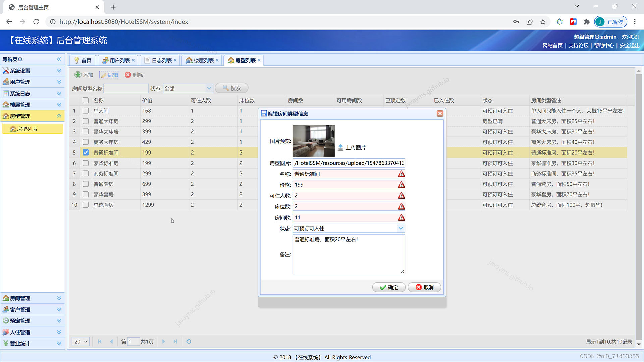Toggle the select-all header checkbox
Image resolution: width=644 pixels, height=362 pixels.
click(86, 100)
